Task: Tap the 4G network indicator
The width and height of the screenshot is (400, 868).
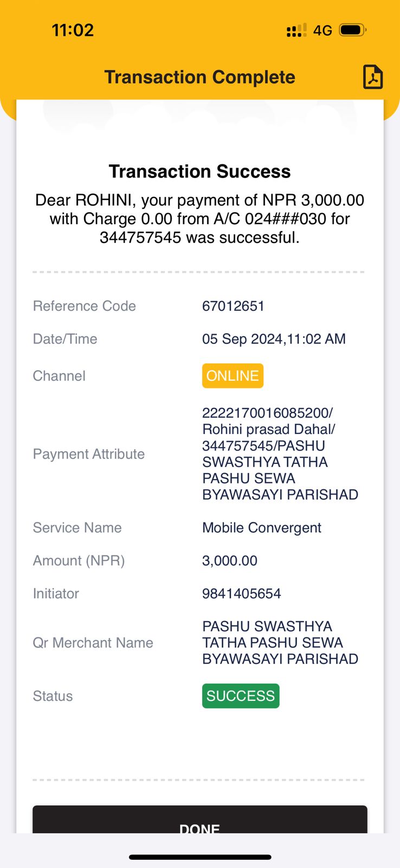Action: coord(322,30)
